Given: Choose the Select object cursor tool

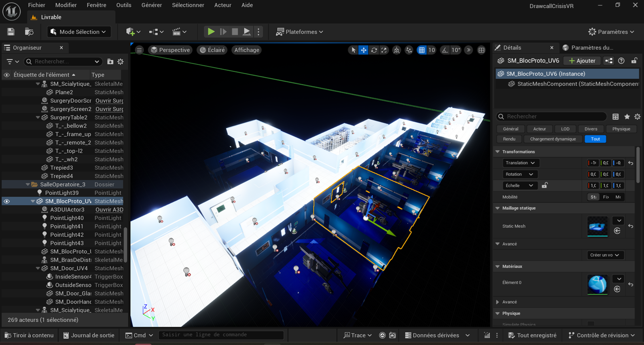Looking at the screenshot, I should [x=353, y=50].
